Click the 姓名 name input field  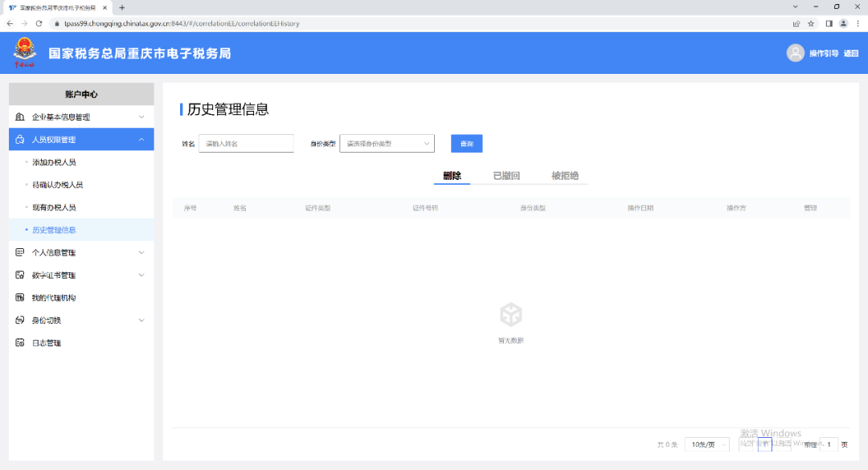(246, 144)
